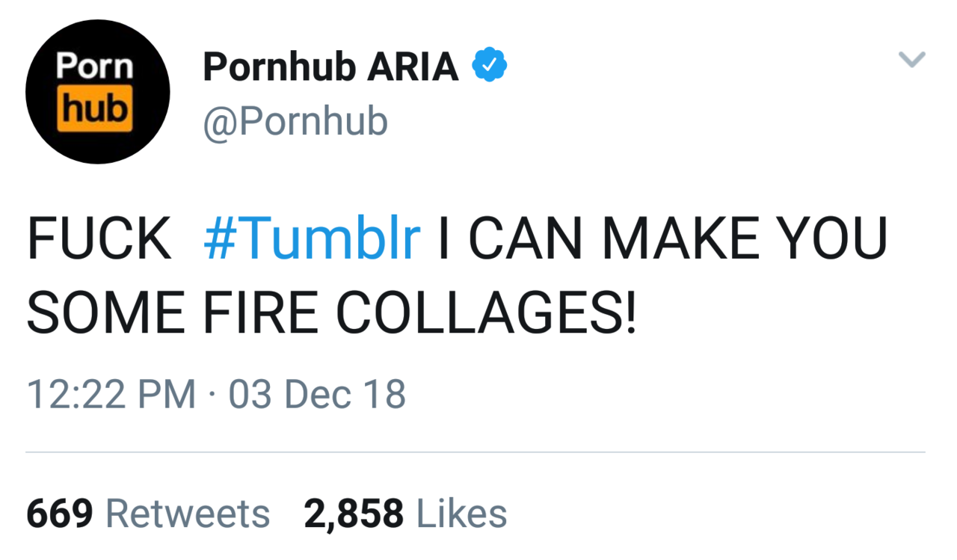This screenshot has height=560, width=957.
Task: Open the #Tumblr hashtag link
Action: (x=311, y=239)
